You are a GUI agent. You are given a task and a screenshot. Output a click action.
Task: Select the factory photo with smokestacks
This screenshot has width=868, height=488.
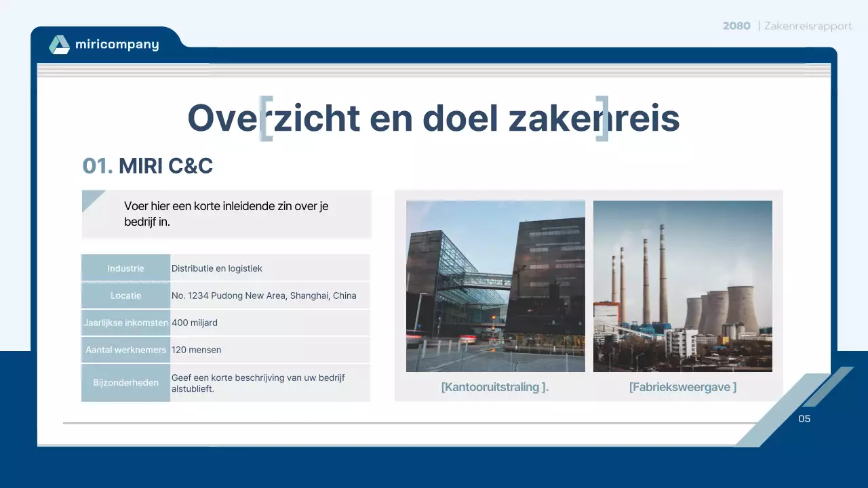click(x=682, y=286)
